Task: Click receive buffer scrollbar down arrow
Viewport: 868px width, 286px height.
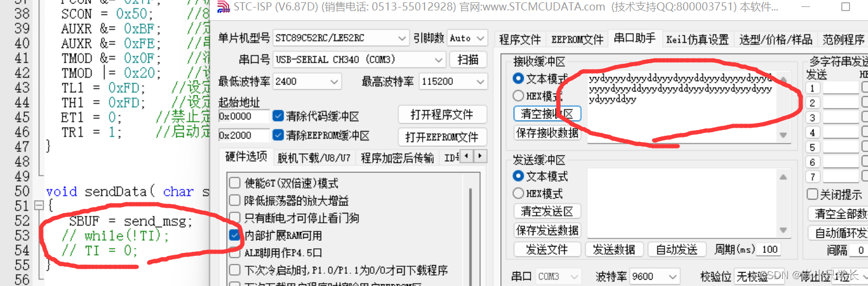Action: 783,135
